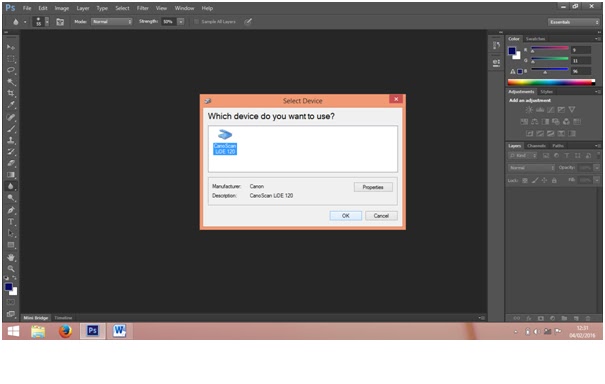Screen dimensions: 605x384
Task: Add a Color Balance adjustment
Action: (535, 122)
